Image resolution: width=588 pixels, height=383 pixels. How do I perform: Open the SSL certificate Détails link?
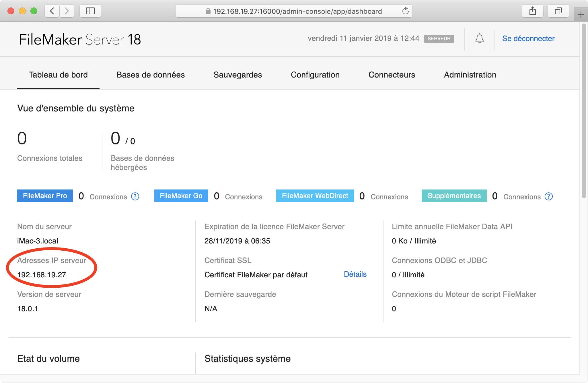pos(355,274)
